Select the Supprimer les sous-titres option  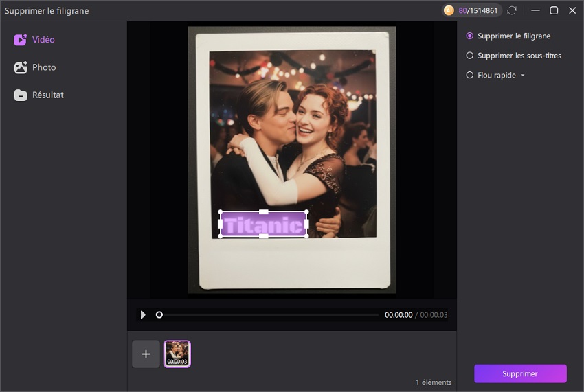(470, 56)
